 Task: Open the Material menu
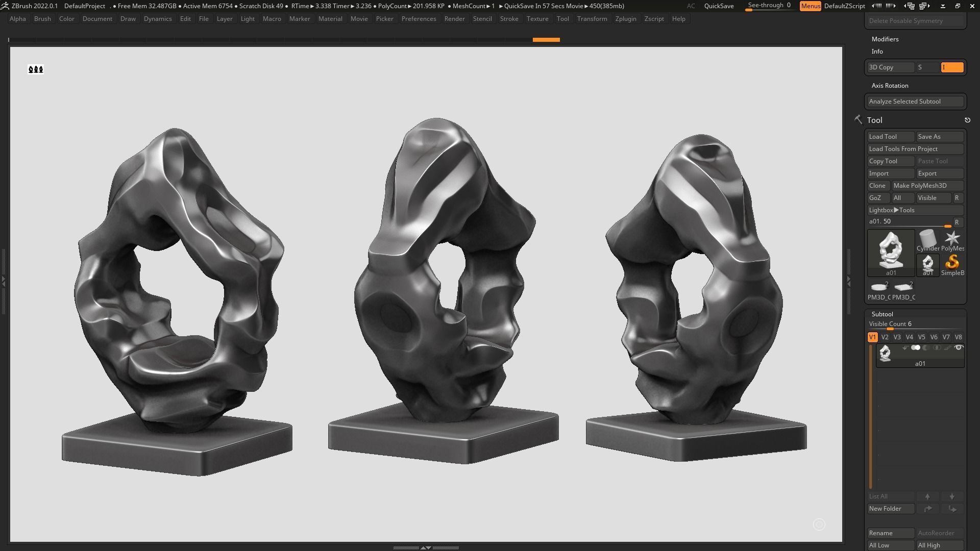point(330,19)
